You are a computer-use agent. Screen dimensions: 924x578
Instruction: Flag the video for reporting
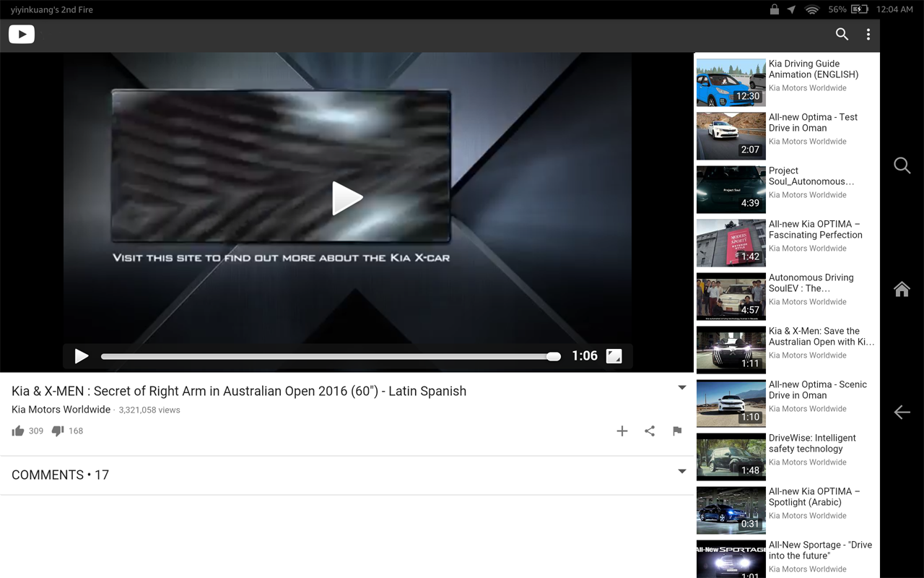pyautogui.click(x=676, y=431)
